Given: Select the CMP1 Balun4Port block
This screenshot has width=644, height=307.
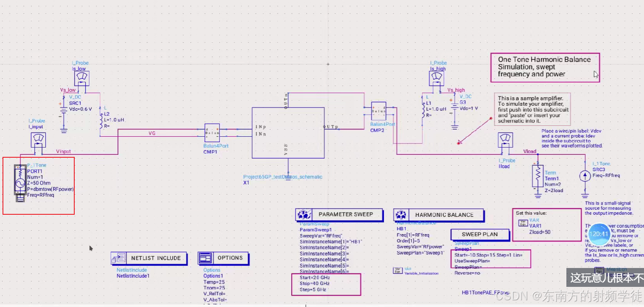Looking at the screenshot, I should point(211,133).
